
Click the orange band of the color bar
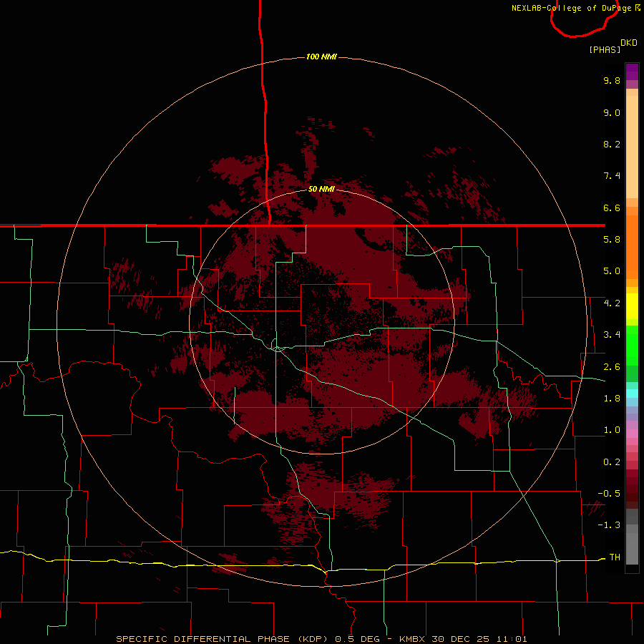(x=632, y=248)
